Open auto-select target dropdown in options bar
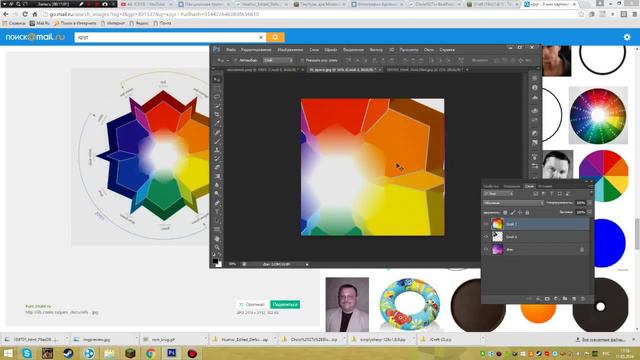Image resolution: width=640 pixels, height=360 pixels. pos(278,60)
